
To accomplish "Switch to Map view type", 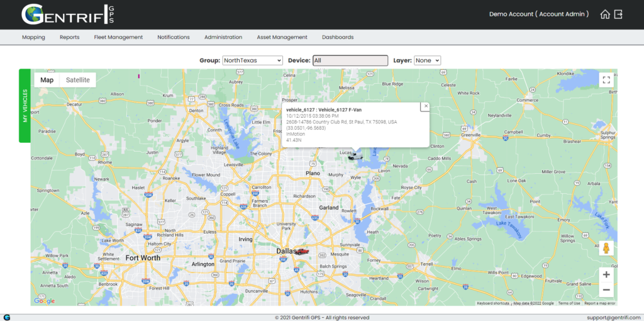I will coord(47,80).
